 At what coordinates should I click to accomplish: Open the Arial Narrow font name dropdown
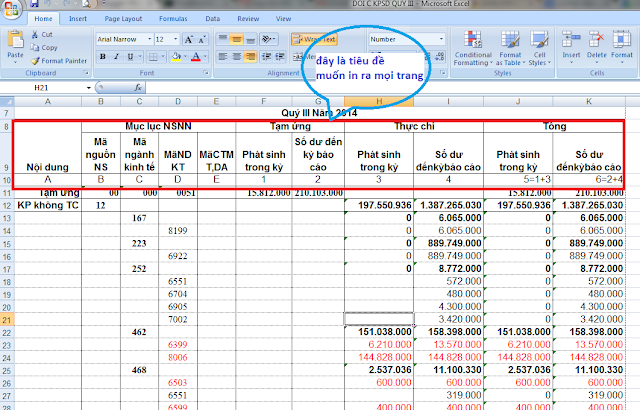coord(150,39)
